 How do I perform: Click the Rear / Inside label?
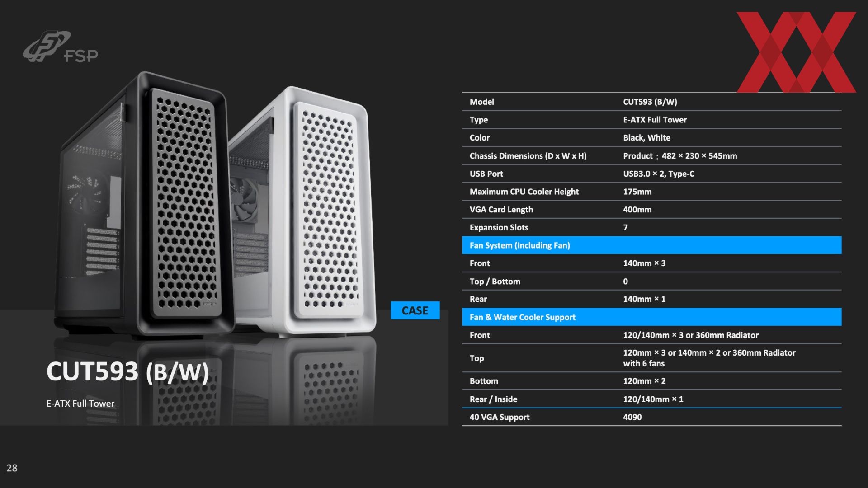[493, 399]
